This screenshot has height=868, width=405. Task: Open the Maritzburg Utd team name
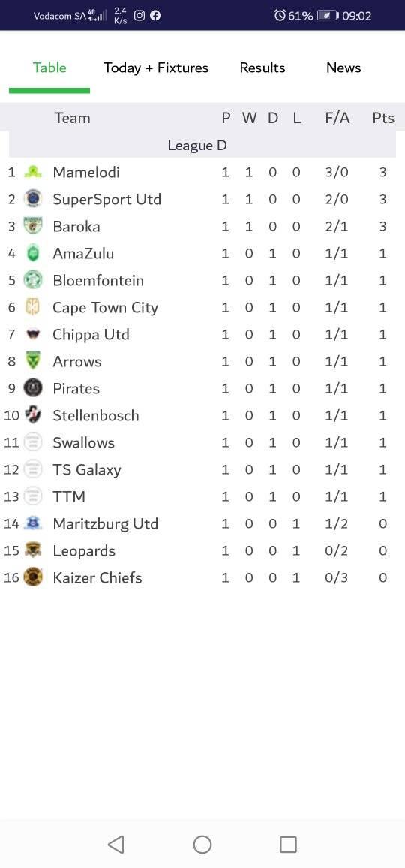pos(106,523)
